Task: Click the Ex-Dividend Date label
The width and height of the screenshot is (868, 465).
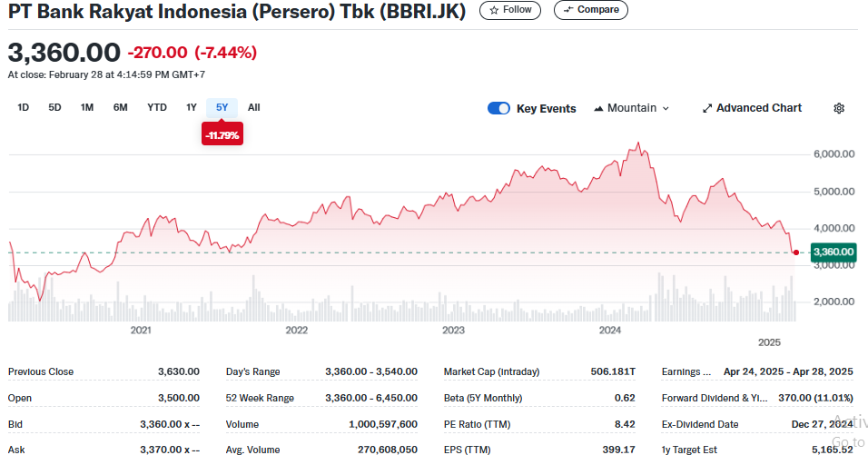Action: pyautogui.click(x=700, y=424)
